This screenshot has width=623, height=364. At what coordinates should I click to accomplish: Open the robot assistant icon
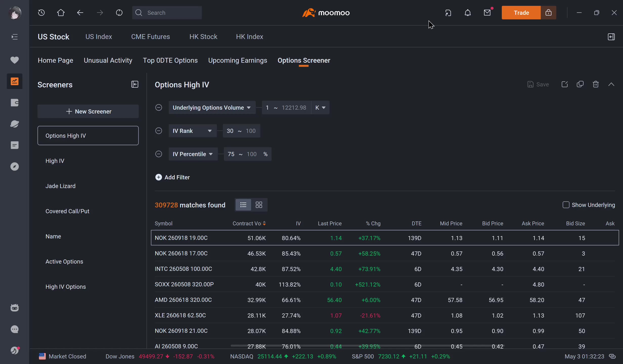[x=15, y=308]
